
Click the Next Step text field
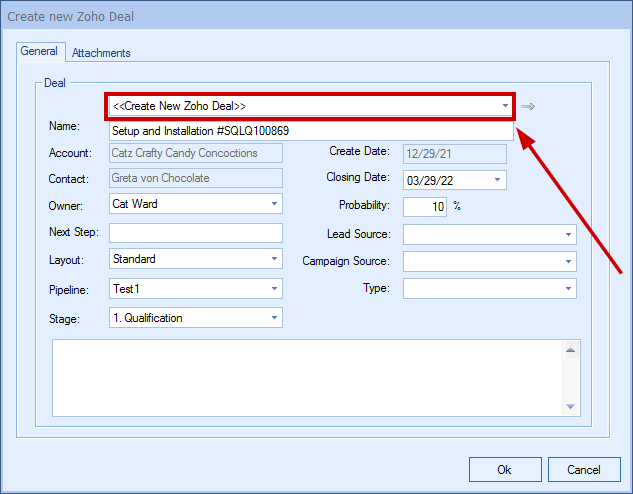tap(196, 233)
